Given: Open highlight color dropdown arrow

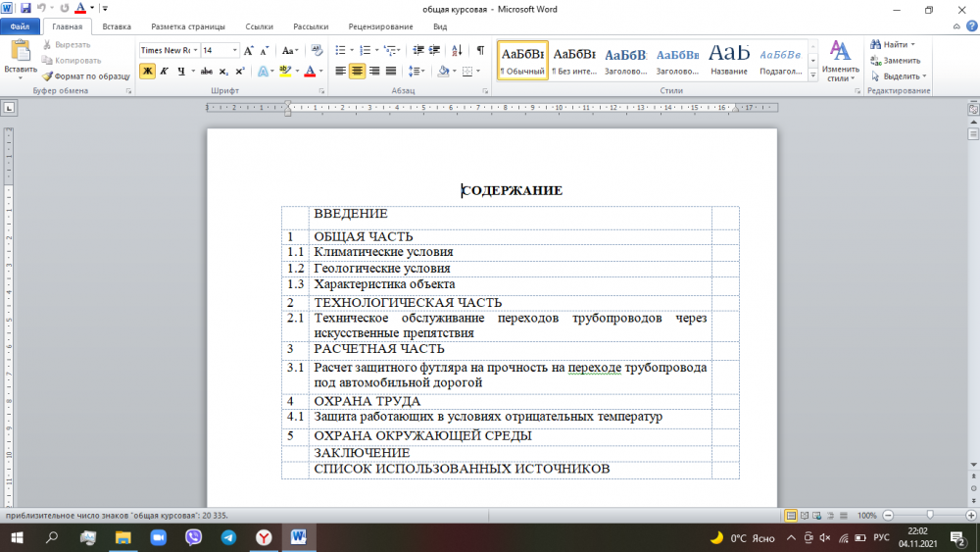Looking at the screenshot, I should point(297,72).
